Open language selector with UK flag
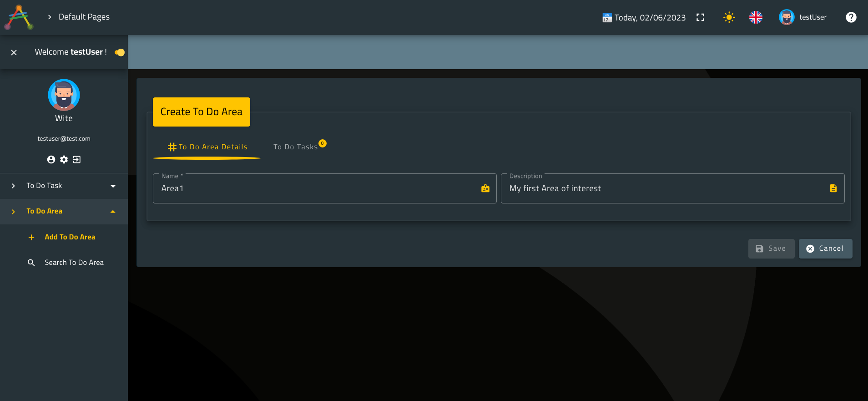The height and width of the screenshot is (401, 868). tap(756, 17)
